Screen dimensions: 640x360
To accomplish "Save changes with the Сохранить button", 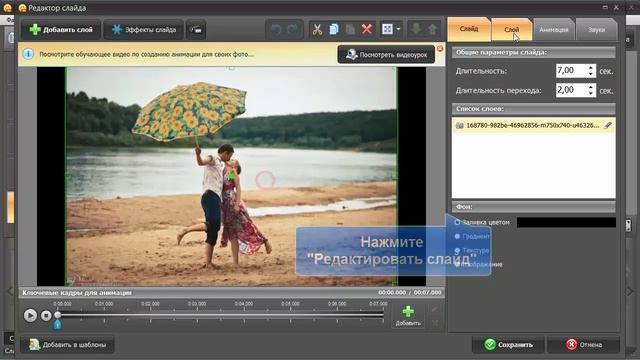I will tap(508, 344).
